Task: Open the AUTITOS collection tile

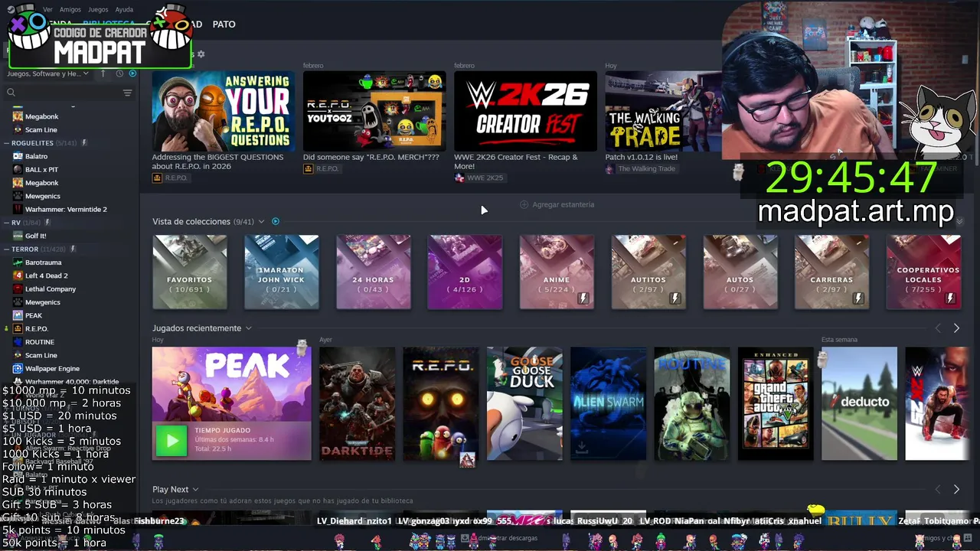Action: [648, 272]
